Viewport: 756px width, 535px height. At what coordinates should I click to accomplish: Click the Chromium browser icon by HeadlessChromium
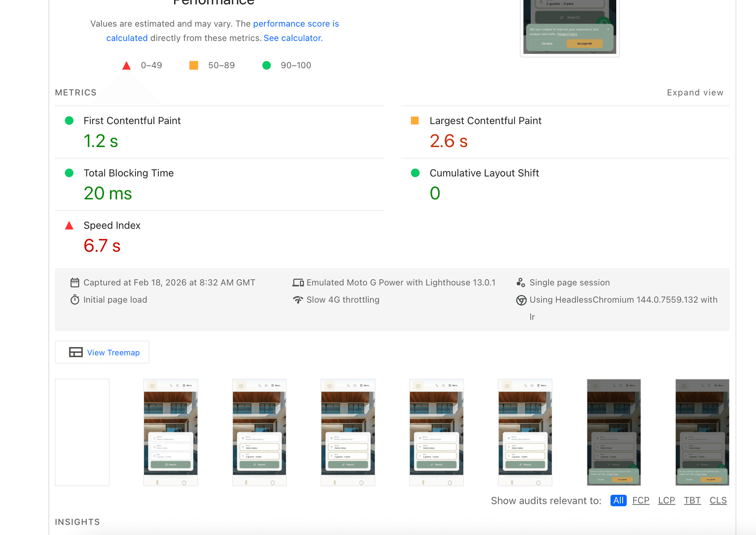521,300
